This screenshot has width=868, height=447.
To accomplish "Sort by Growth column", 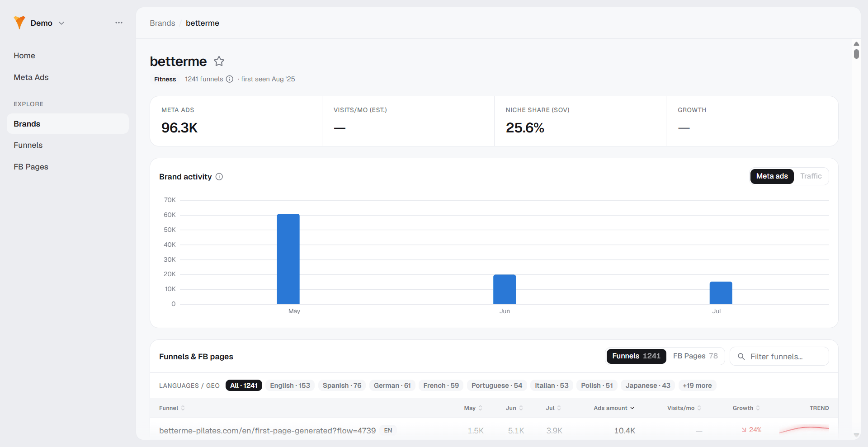I will click(x=746, y=408).
